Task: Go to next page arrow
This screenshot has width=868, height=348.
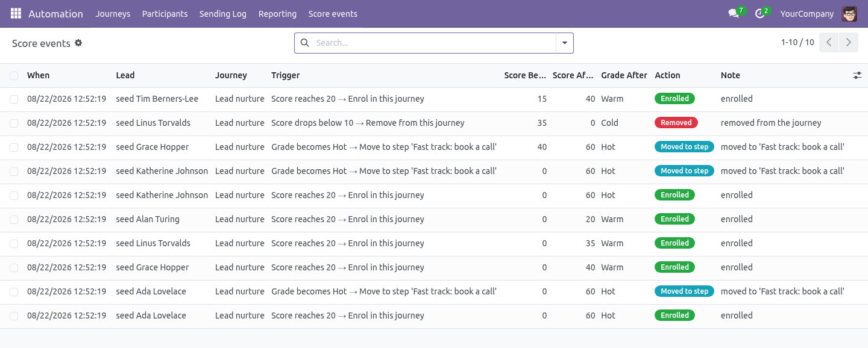Action: click(848, 42)
